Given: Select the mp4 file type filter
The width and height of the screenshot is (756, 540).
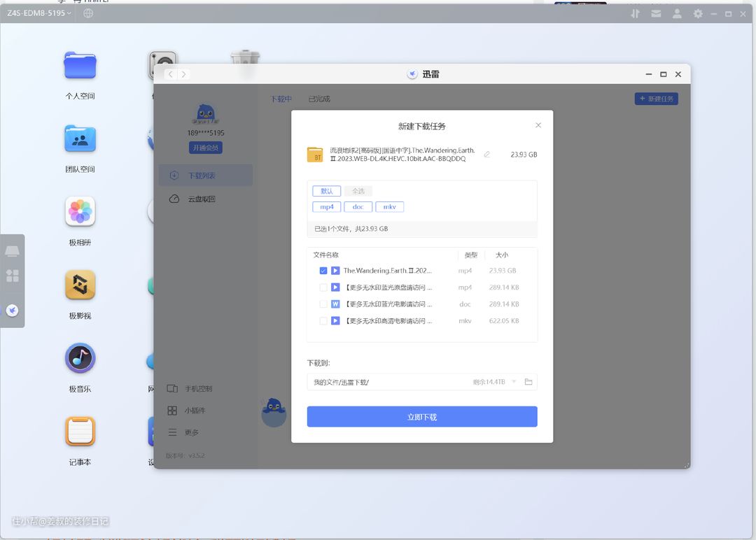Looking at the screenshot, I should click(x=327, y=207).
